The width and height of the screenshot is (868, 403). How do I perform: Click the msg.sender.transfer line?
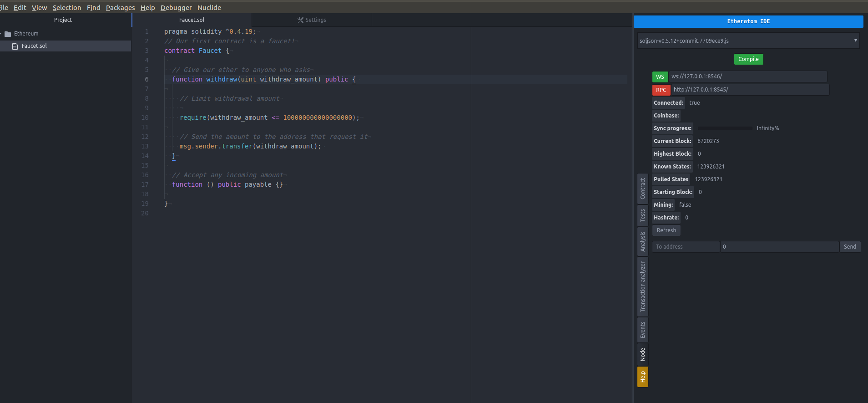tap(250, 146)
